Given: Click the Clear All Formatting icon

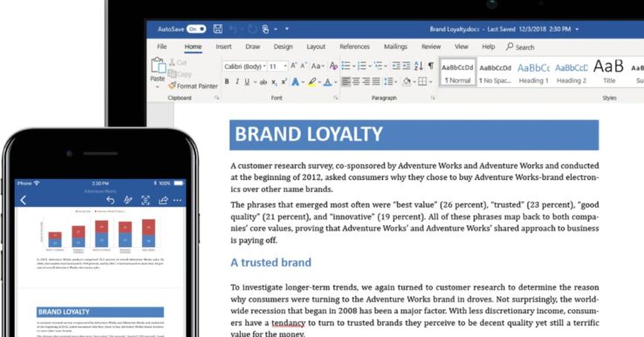Looking at the screenshot, I should point(333,65).
